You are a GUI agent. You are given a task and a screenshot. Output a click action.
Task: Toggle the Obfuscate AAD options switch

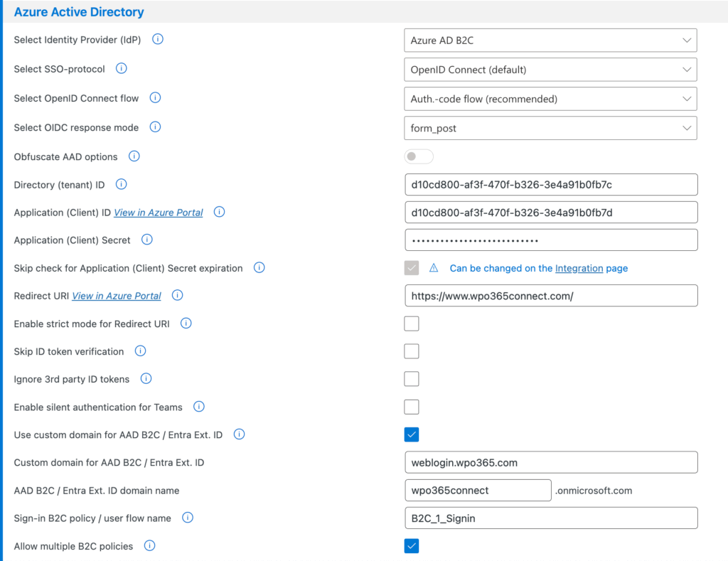click(x=419, y=156)
